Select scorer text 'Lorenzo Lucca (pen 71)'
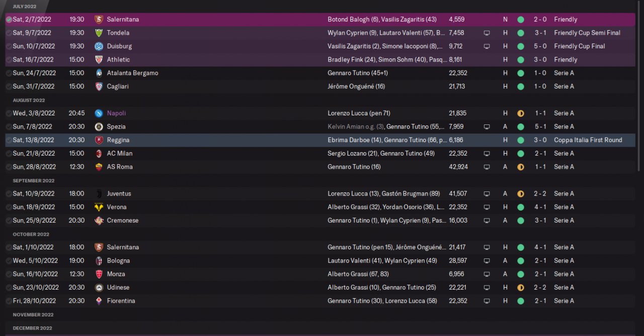This screenshot has width=644, height=336. pos(359,113)
